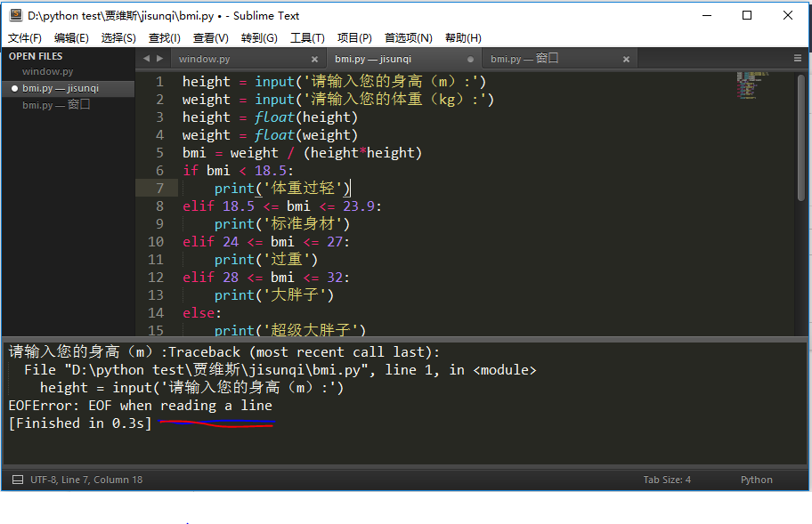Click the unsaved dot on bmi.py — jisunqi tab
812x524 pixels.
tap(470, 60)
